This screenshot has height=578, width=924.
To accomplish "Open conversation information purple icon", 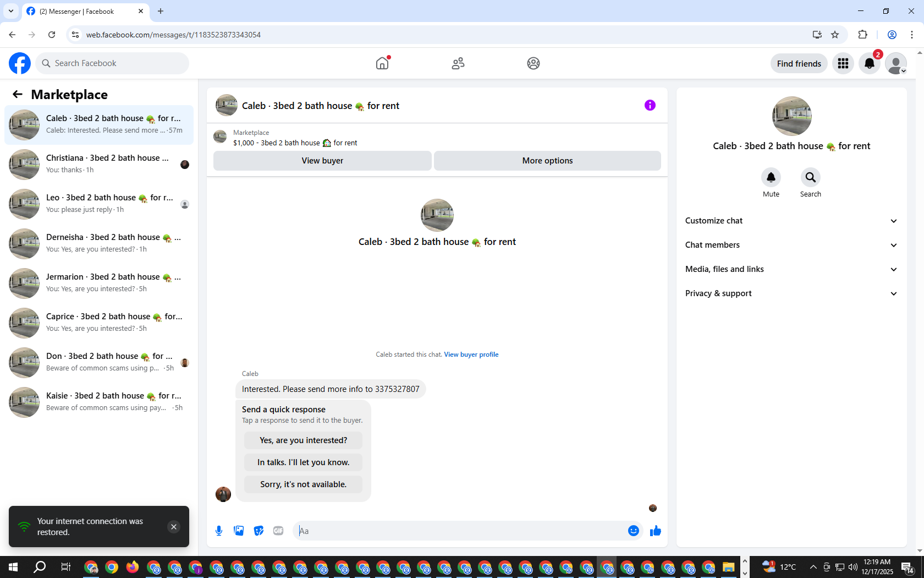I will [650, 105].
